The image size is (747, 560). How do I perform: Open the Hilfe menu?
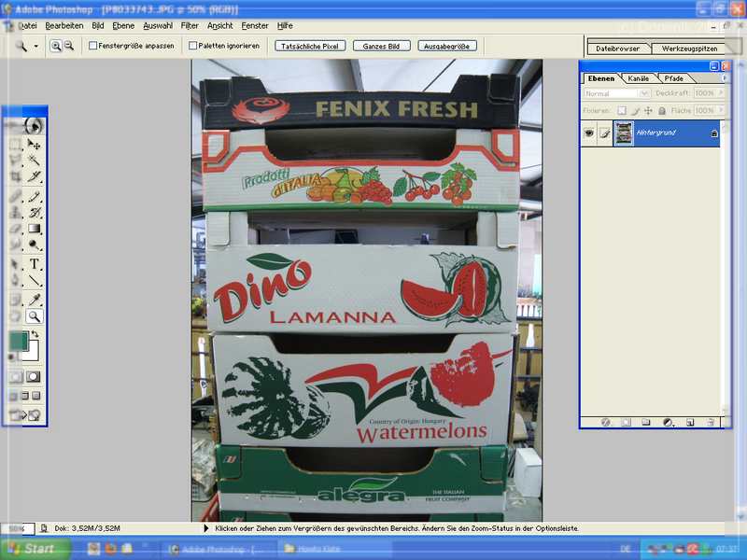285,26
